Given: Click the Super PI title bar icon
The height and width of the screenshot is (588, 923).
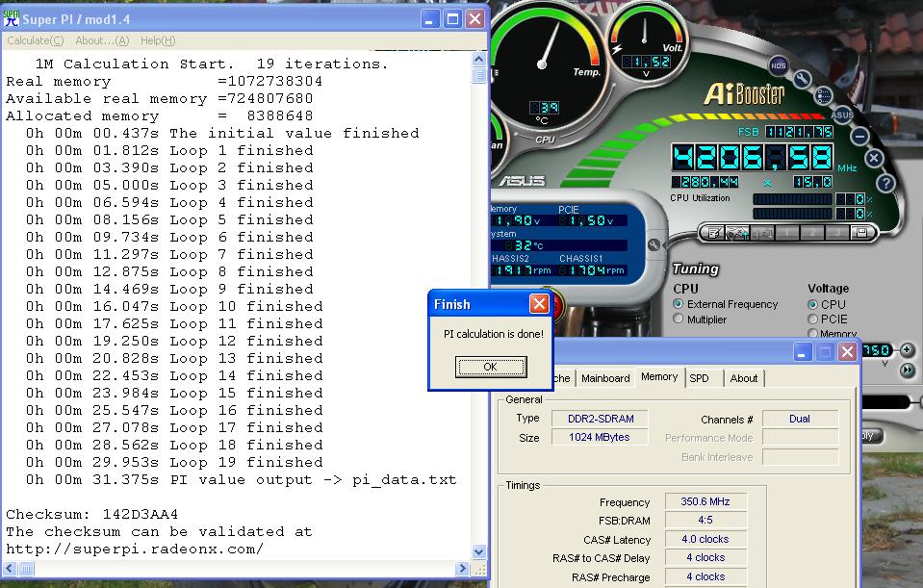Looking at the screenshot, I should (x=12, y=18).
